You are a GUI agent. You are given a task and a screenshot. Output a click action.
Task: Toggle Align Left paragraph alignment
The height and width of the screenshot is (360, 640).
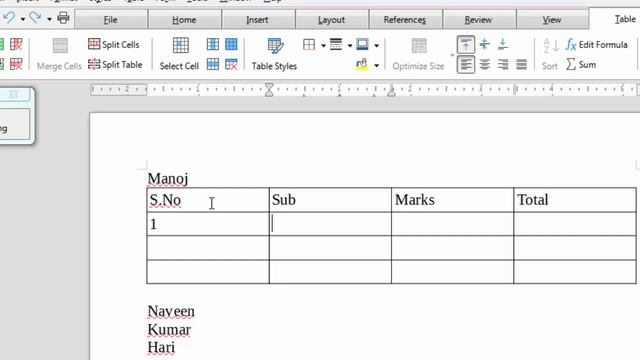click(x=466, y=64)
